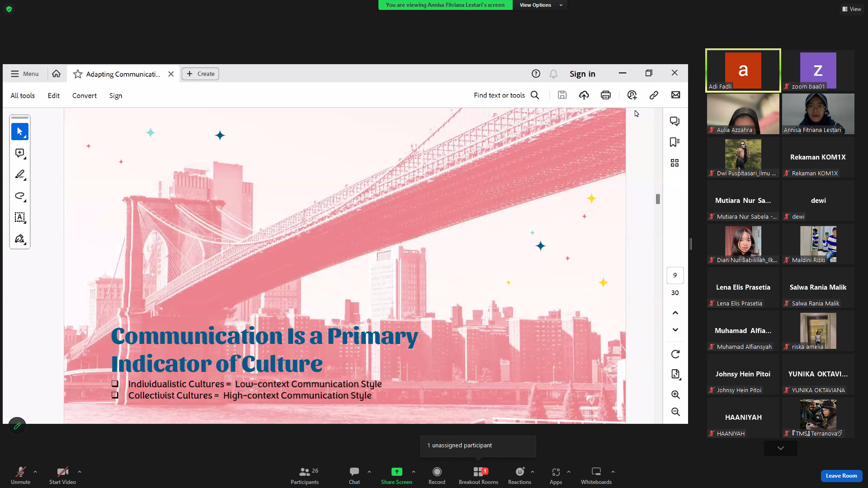Viewport: 868px width, 488px height.
Task: Open the View Options dropdown
Action: tap(541, 5)
